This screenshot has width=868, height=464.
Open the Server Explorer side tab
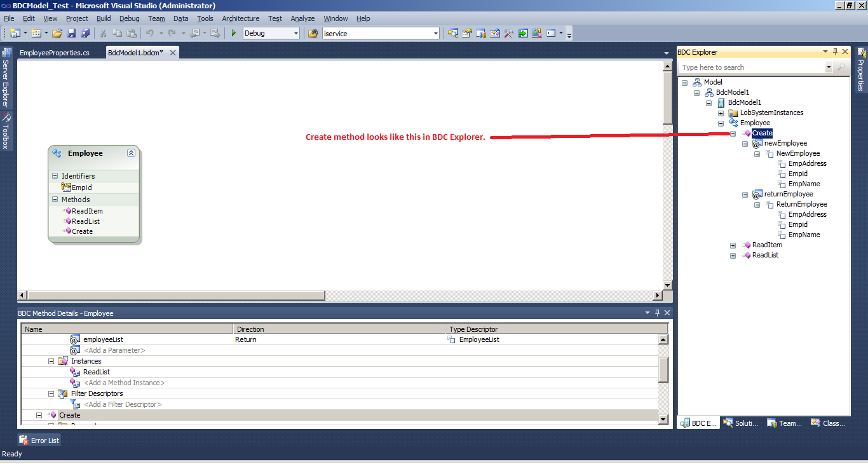(6, 78)
